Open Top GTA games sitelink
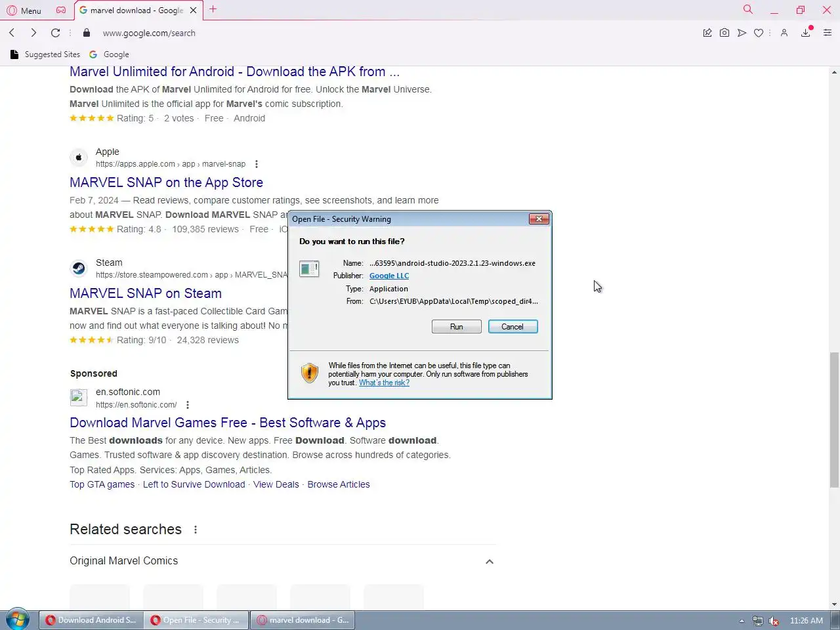Image resolution: width=840 pixels, height=630 pixels. (x=102, y=484)
